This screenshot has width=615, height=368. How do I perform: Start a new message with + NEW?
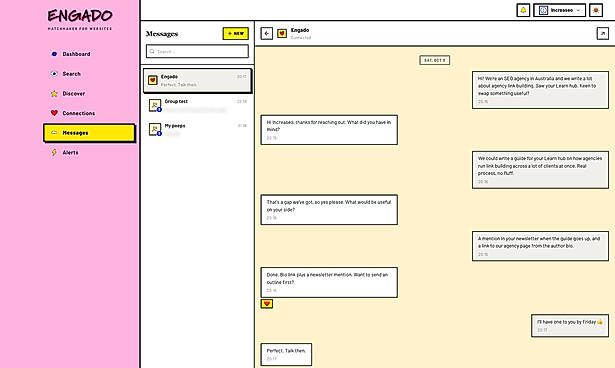point(236,33)
